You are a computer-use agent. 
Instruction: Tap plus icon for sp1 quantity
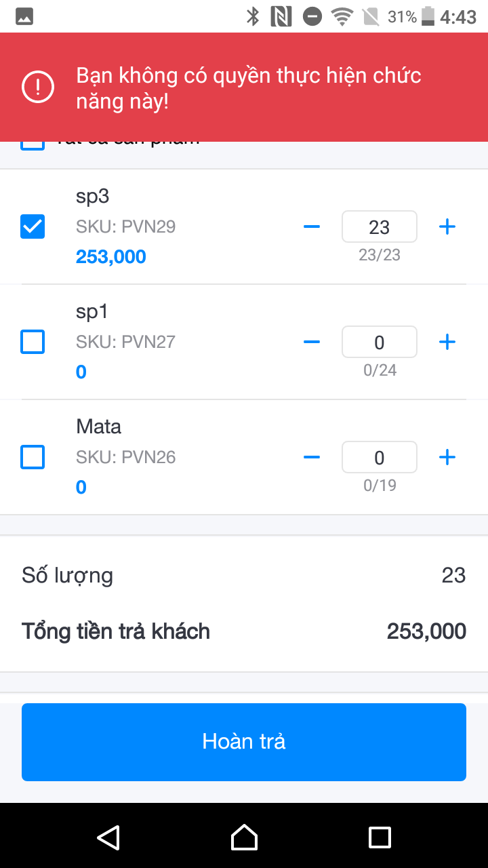(x=447, y=342)
